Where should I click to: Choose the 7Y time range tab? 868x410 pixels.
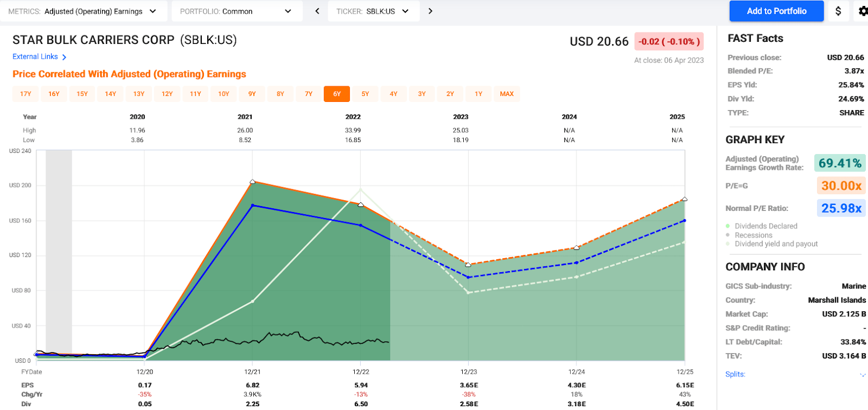tap(309, 94)
